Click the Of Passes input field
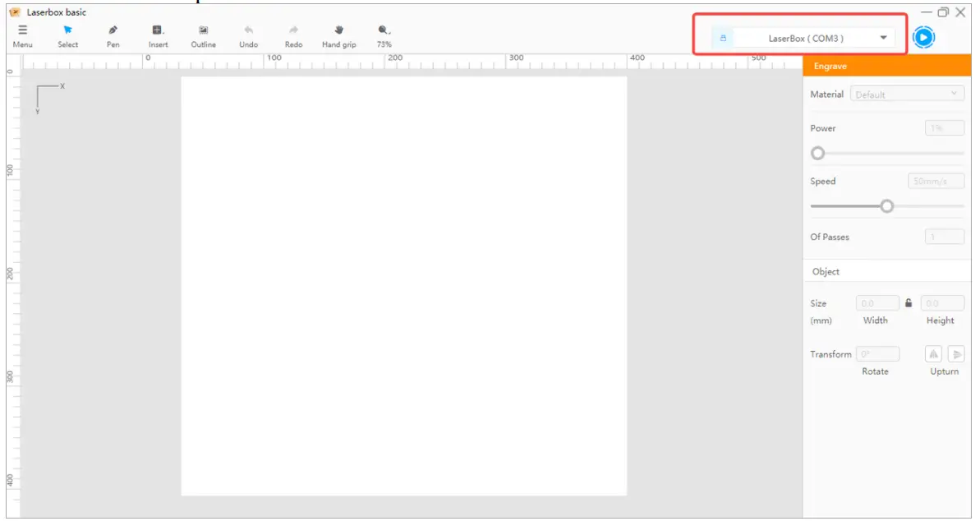Screen dimensions: 980x521 point(945,237)
